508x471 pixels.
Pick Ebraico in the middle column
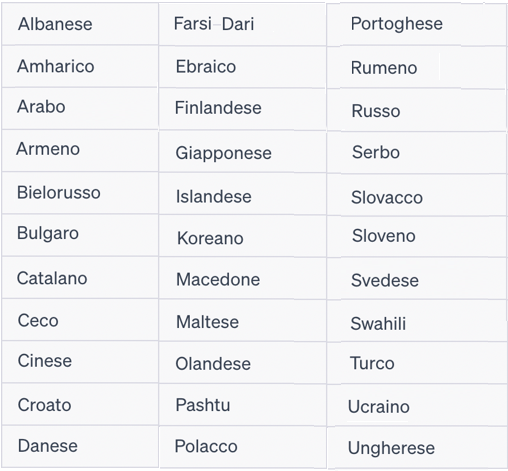tap(242, 67)
